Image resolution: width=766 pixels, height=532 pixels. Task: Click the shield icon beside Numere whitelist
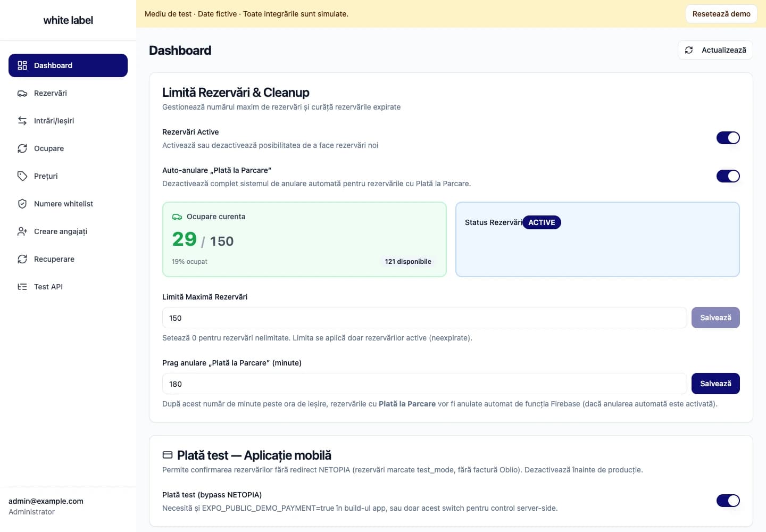pyautogui.click(x=22, y=204)
